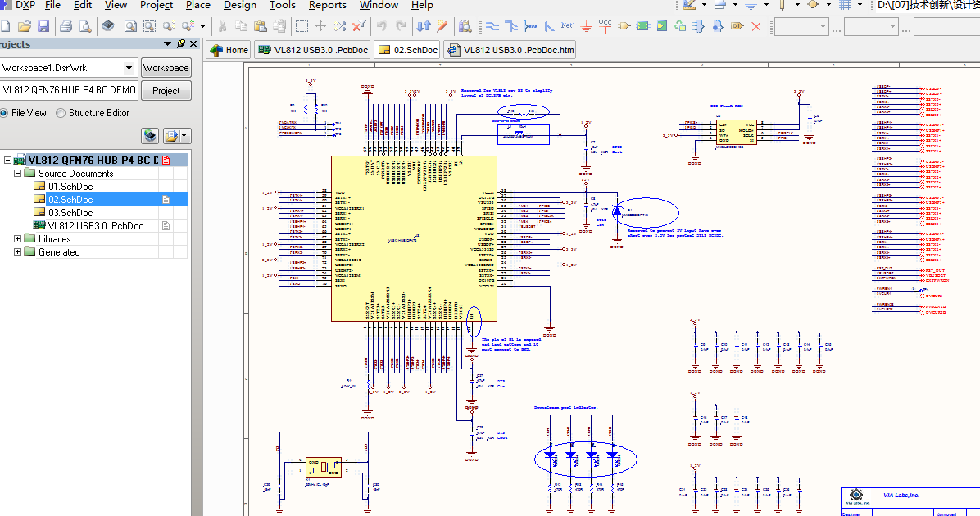
Task: Clear the current filter with the funnel icon
Action: click(360, 26)
